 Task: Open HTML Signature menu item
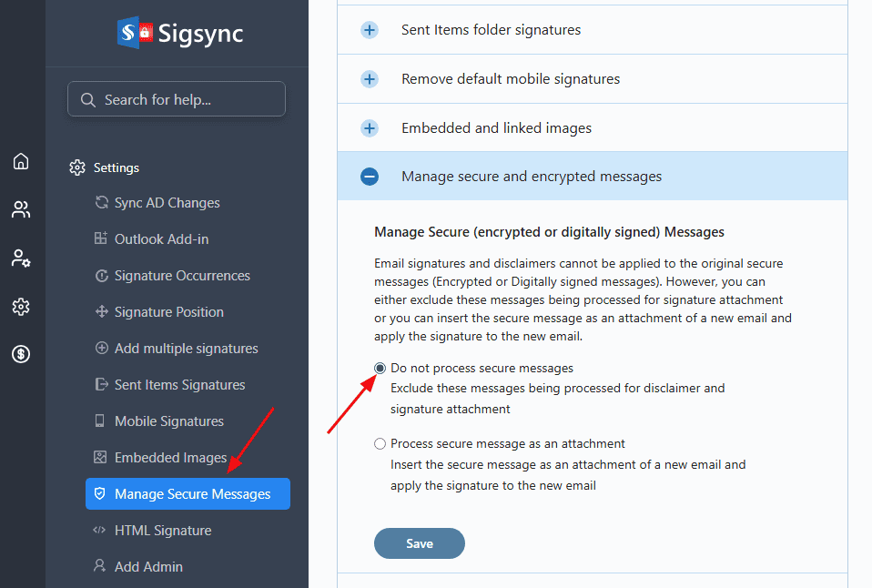162,531
